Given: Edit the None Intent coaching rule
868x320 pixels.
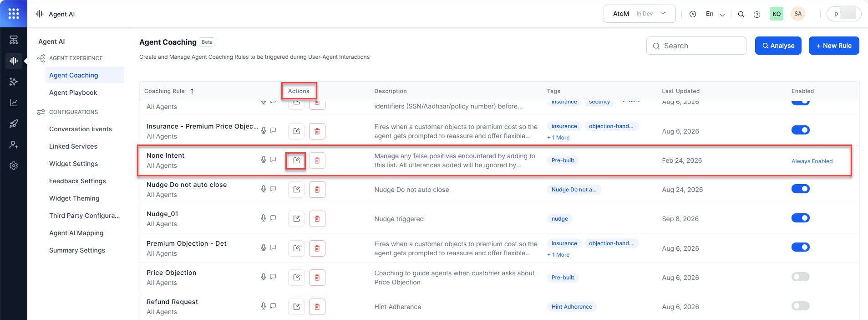Looking at the screenshot, I should [296, 160].
